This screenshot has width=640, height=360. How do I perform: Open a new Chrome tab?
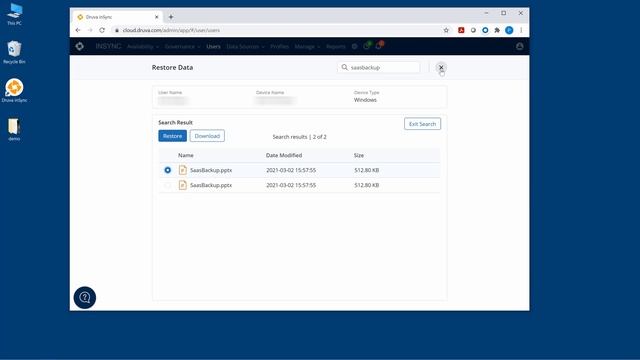[x=171, y=17]
